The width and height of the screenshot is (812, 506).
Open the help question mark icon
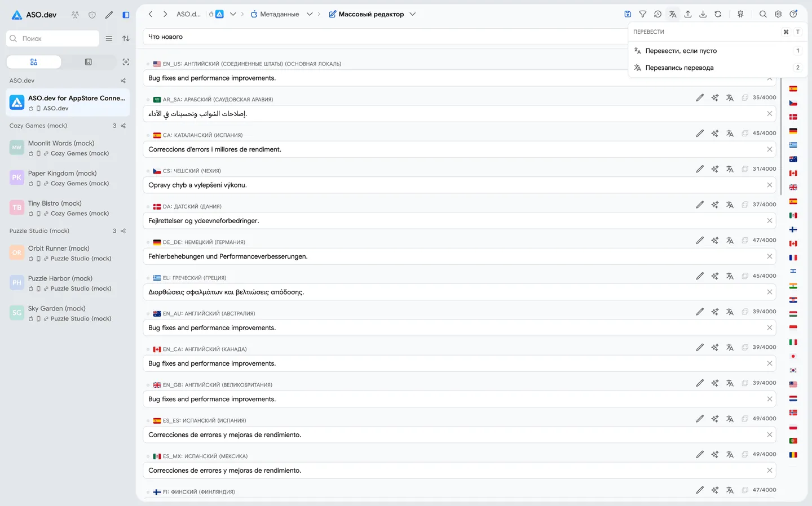click(x=793, y=14)
